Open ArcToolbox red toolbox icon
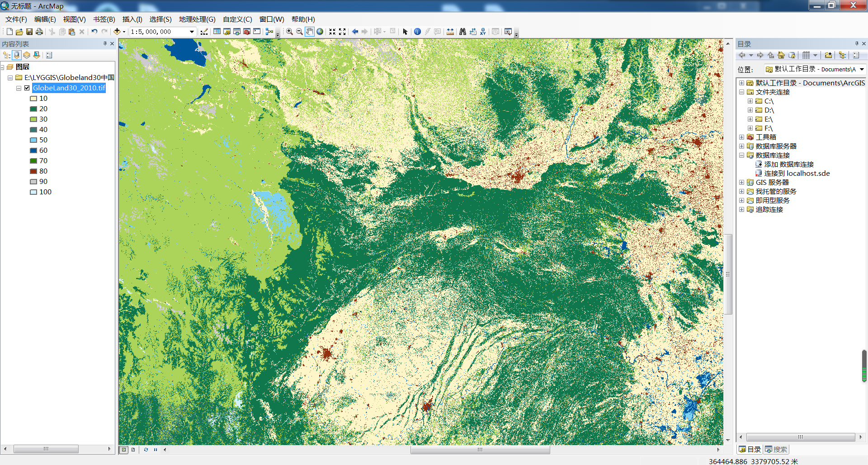The width and height of the screenshot is (868, 465). (247, 32)
